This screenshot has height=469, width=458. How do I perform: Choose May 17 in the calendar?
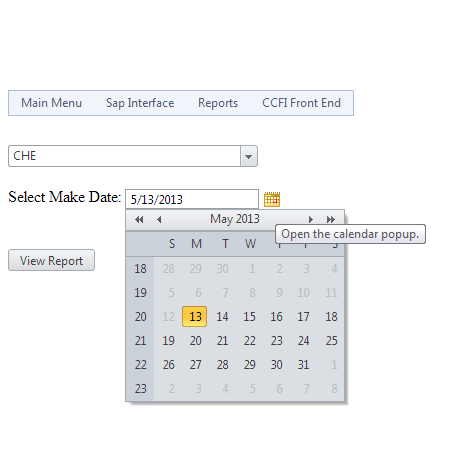click(303, 317)
